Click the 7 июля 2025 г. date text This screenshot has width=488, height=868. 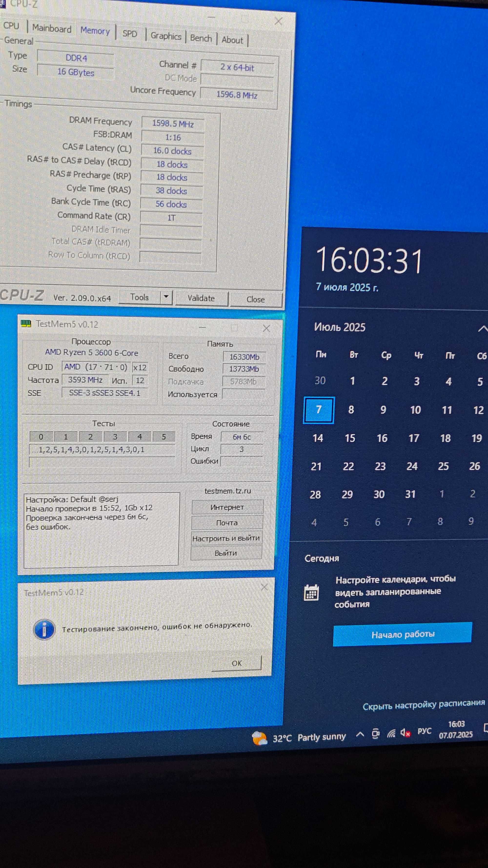[347, 288]
